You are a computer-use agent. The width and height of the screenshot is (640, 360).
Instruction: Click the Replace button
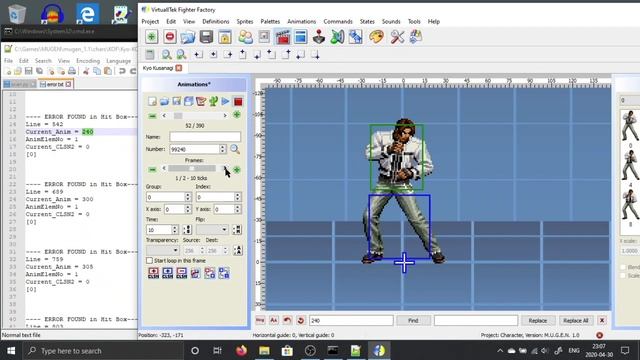click(538, 320)
